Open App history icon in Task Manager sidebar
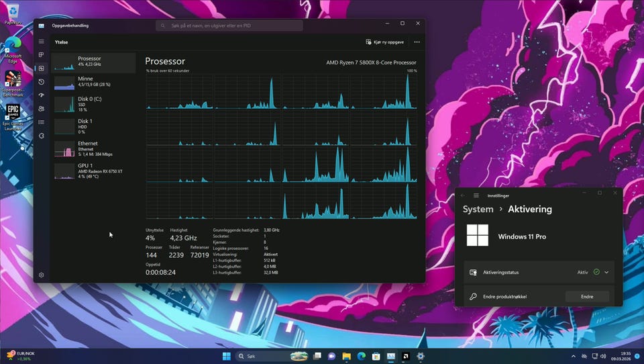The width and height of the screenshot is (644, 364). coord(41,82)
